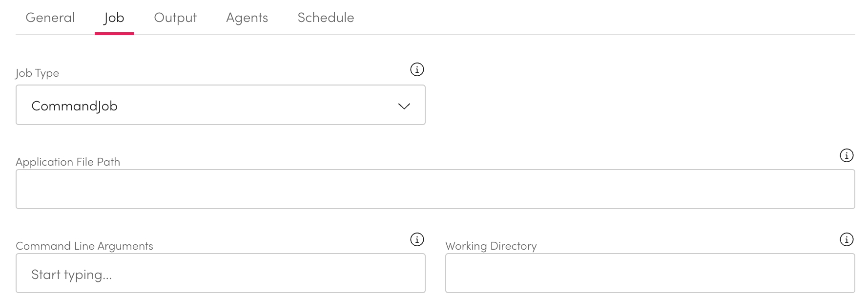Click the Job Type field label

coord(37,73)
